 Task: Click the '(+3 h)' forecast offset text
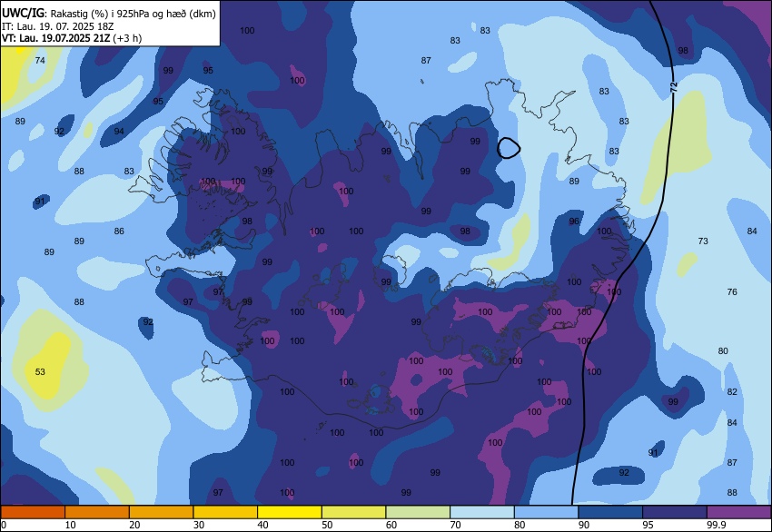(x=127, y=38)
